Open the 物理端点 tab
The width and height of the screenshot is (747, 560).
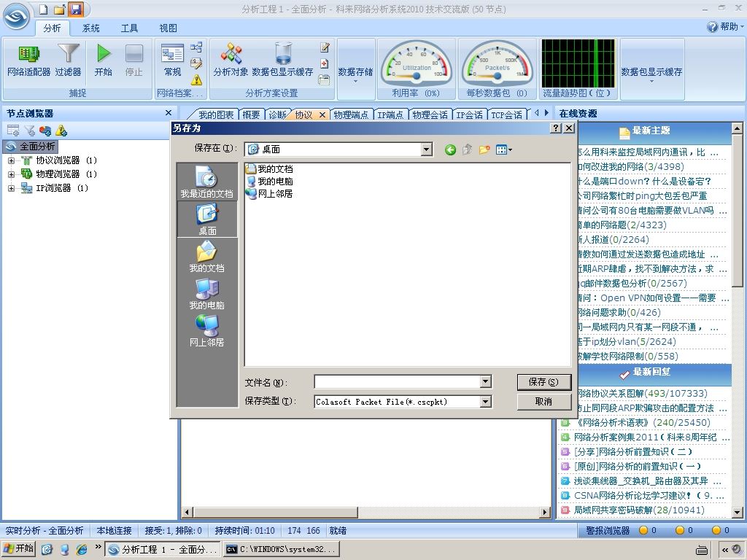(351, 114)
